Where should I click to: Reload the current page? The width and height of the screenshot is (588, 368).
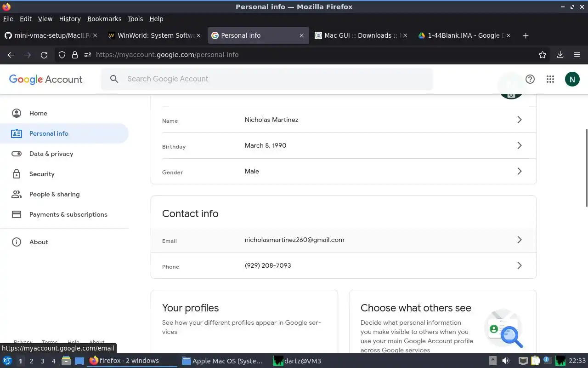pos(44,55)
